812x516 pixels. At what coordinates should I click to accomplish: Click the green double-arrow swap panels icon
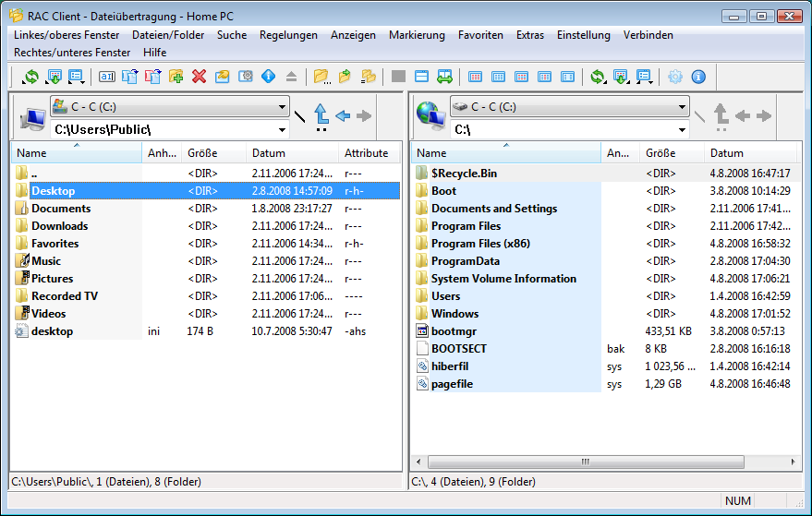[x=444, y=77]
